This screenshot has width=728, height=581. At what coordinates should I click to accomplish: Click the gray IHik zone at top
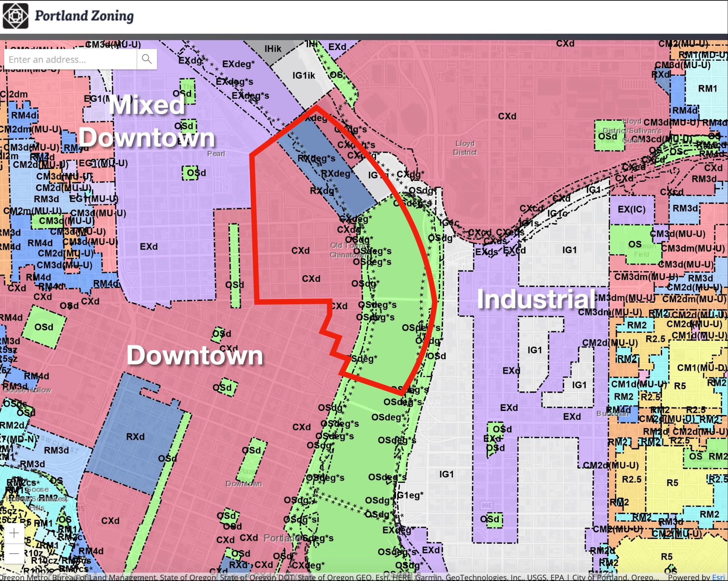point(273,49)
